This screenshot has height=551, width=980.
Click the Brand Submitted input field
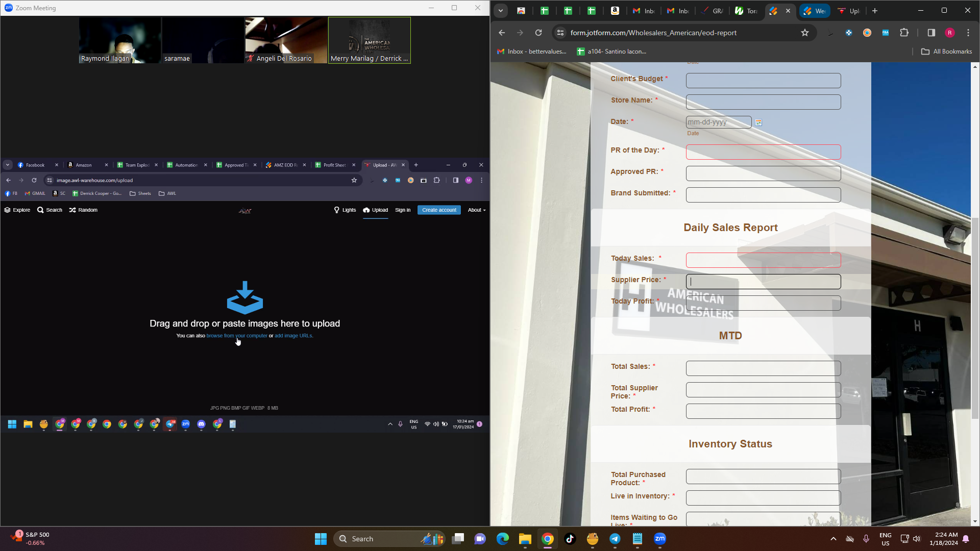[x=764, y=195]
